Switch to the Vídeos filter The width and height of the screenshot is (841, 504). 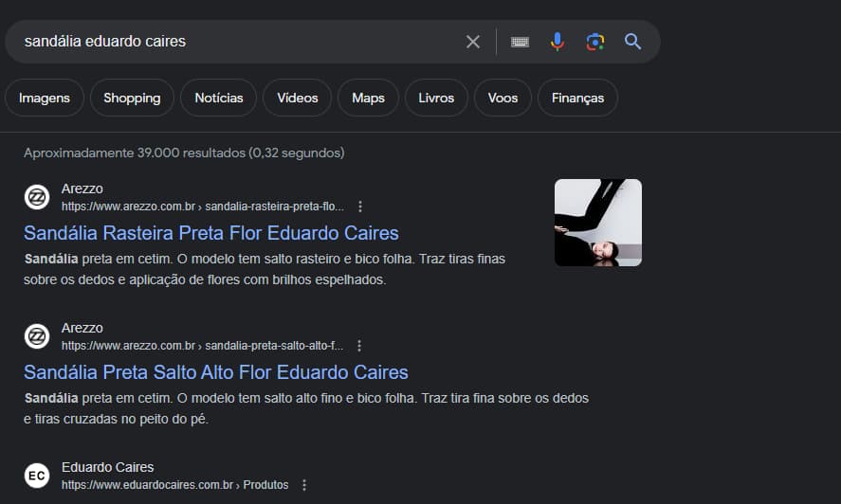(297, 98)
